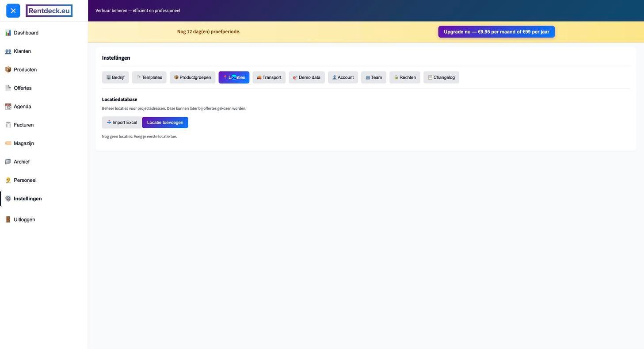Click the Upgrade nu subscription button
This screenshot has height=349, width=644.
point(496,32)
